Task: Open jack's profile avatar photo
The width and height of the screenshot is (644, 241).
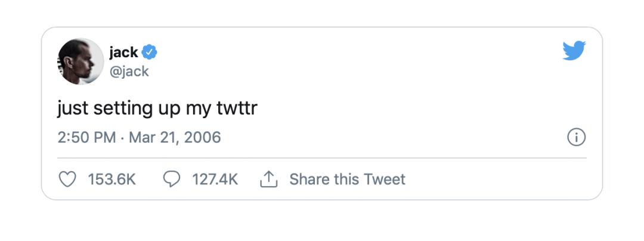Action: (80, 61)
